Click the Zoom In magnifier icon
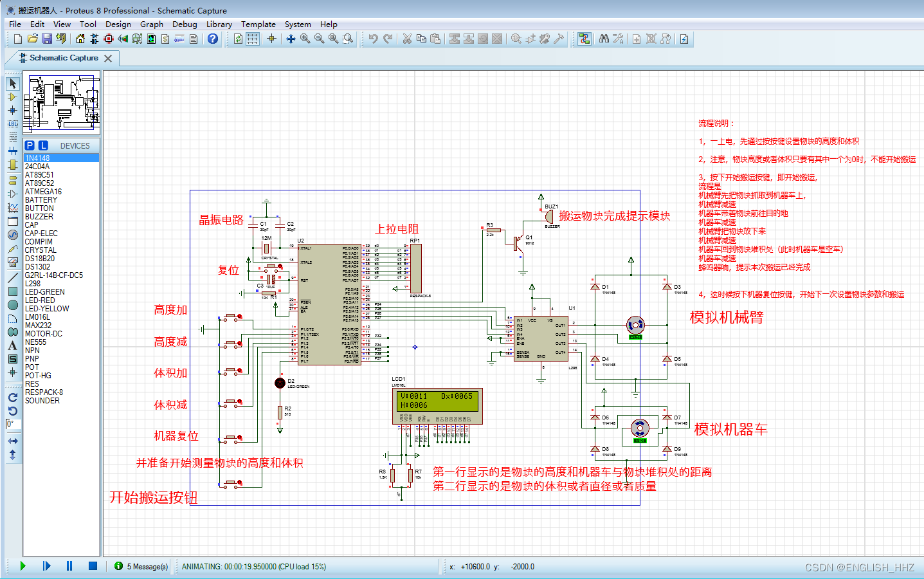The image size is (924, 579). 305,39
